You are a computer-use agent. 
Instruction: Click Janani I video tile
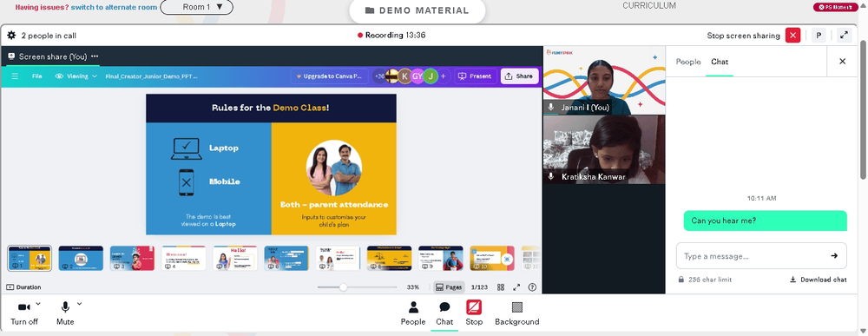click(604, 80)
